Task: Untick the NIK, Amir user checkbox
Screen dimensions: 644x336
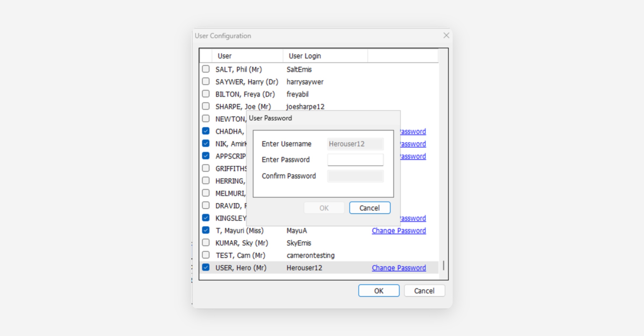Action: 206,143
